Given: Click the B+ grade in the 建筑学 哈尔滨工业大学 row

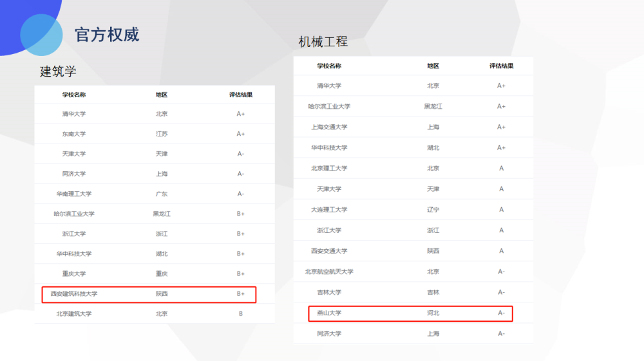Looking at the screenshot, I should 241,214.
